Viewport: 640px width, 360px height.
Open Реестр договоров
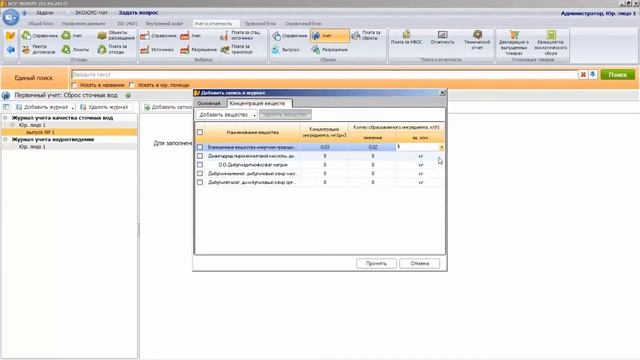point(39,49)
